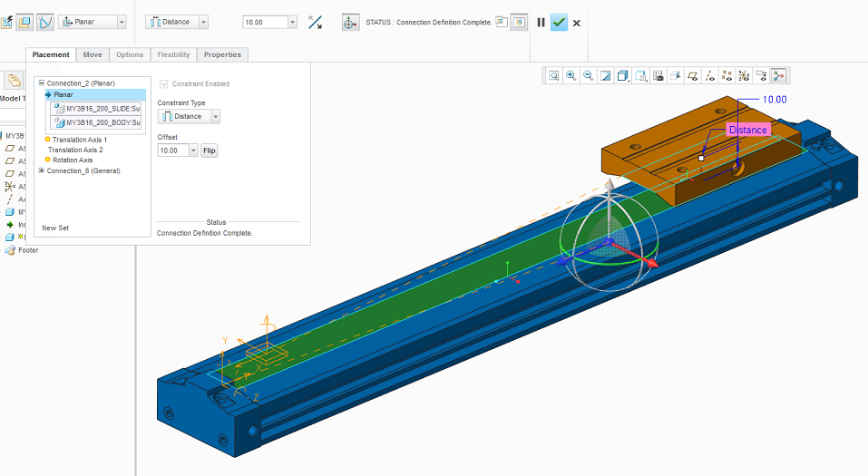Toggle the 3D dragger icon

click(350, 22)
